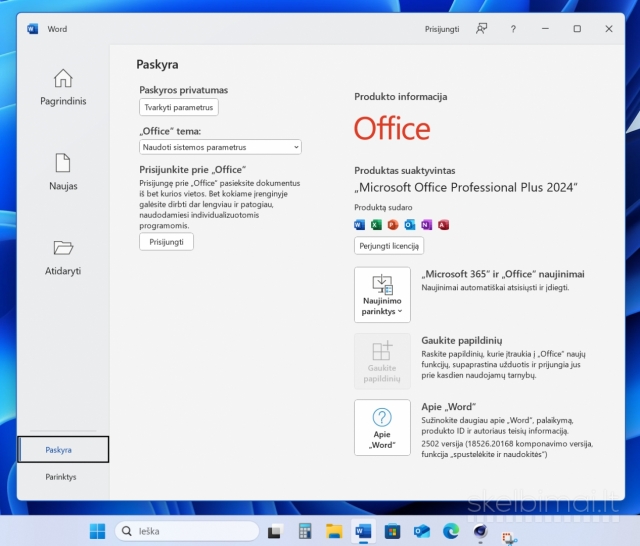This screenshot has width=640, height=546.
Task: Open the Pagrindinis home page
Action: click(x=62, y=87)
